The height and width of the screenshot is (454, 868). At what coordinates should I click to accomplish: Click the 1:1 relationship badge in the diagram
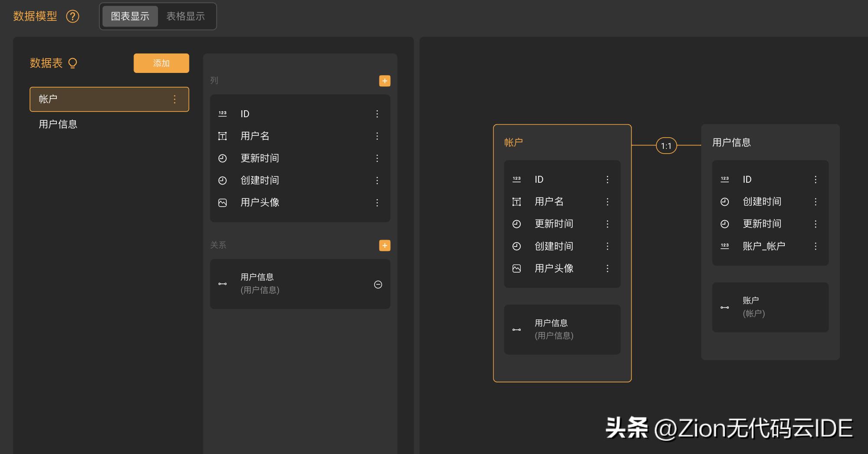[x=666, y=146]
